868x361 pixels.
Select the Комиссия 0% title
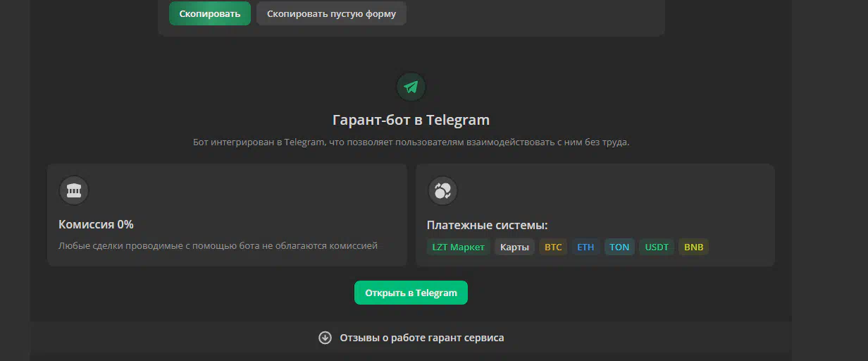coord(96,224)
